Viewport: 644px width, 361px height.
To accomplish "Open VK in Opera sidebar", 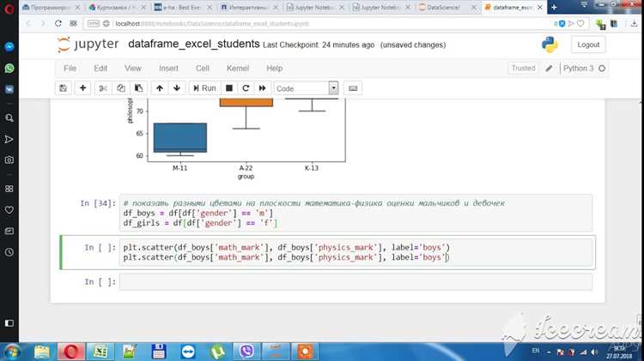I will 9,89.
